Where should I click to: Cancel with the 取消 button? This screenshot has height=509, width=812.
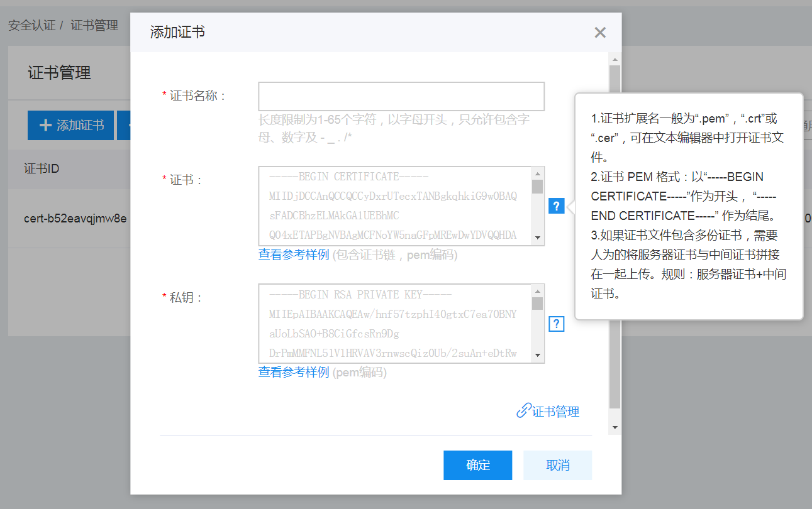tap(558, 465)
